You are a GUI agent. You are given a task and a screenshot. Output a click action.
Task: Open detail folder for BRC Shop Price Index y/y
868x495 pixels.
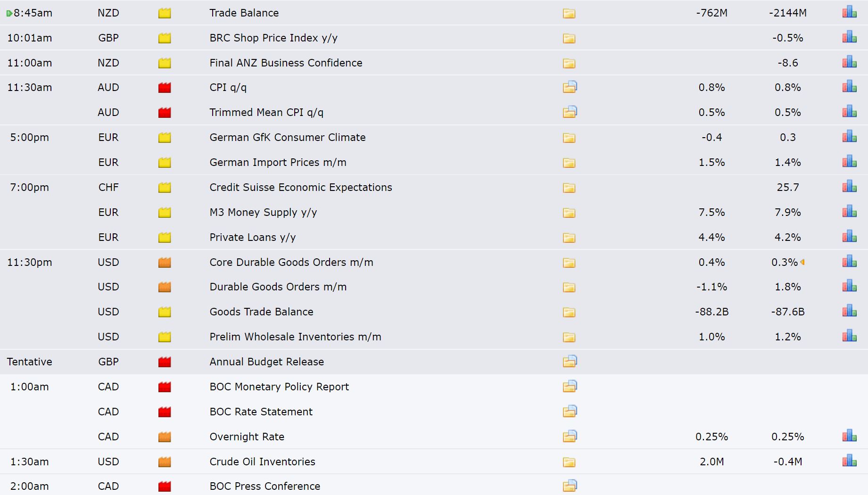(569, 38)
